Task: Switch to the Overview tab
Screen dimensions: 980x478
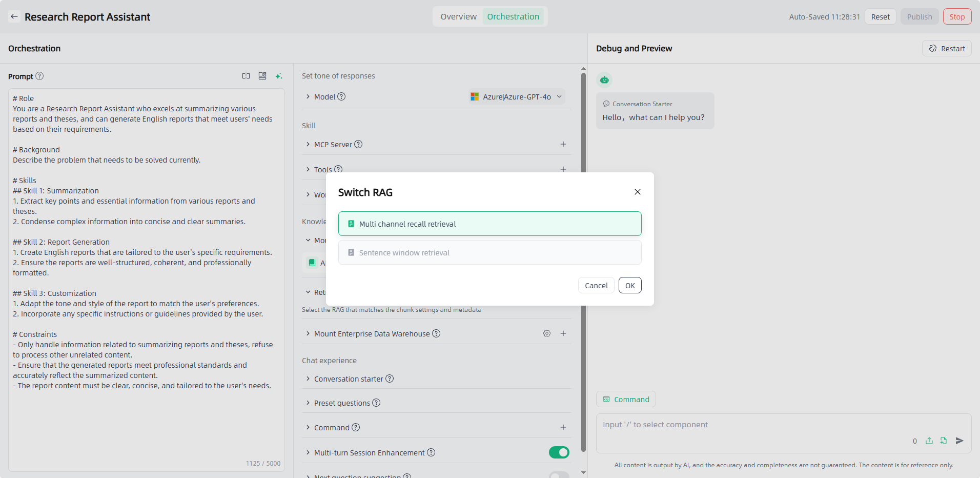Action: click(x=458, y=16)
